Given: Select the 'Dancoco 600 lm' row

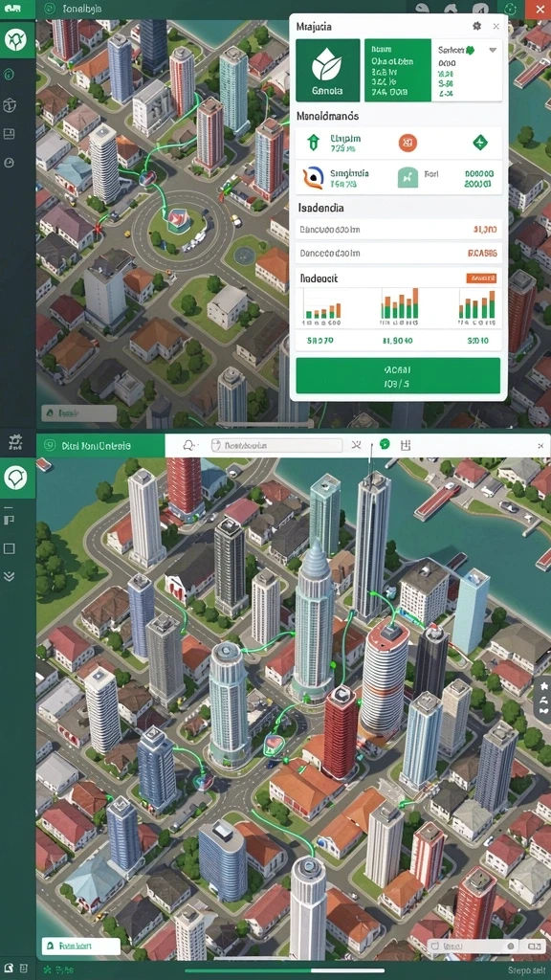Looking at the screenshot, I should click(398, 230).
